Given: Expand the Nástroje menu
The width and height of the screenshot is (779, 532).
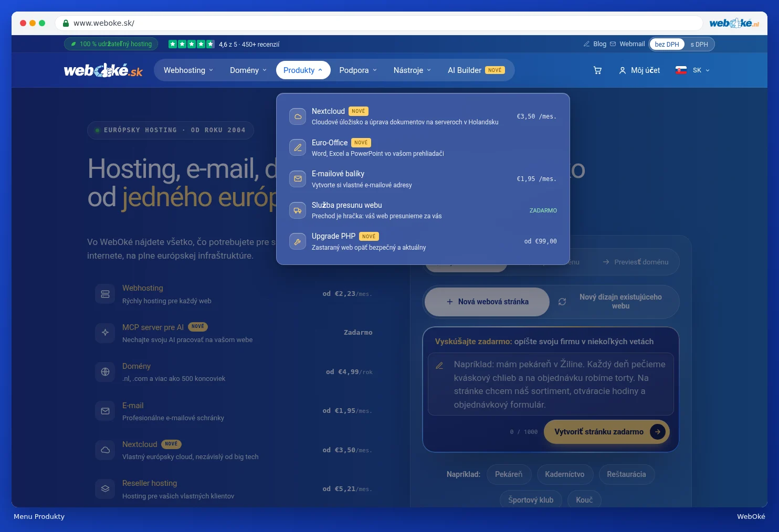Looking at the screenshot, I should click(x=412, y=70).
